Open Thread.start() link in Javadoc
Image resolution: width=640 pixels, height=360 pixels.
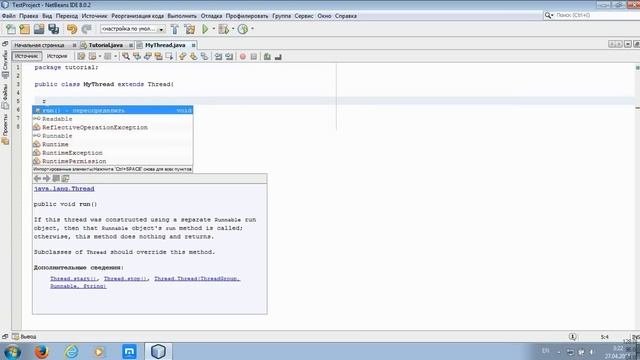(x=73, y=278)
